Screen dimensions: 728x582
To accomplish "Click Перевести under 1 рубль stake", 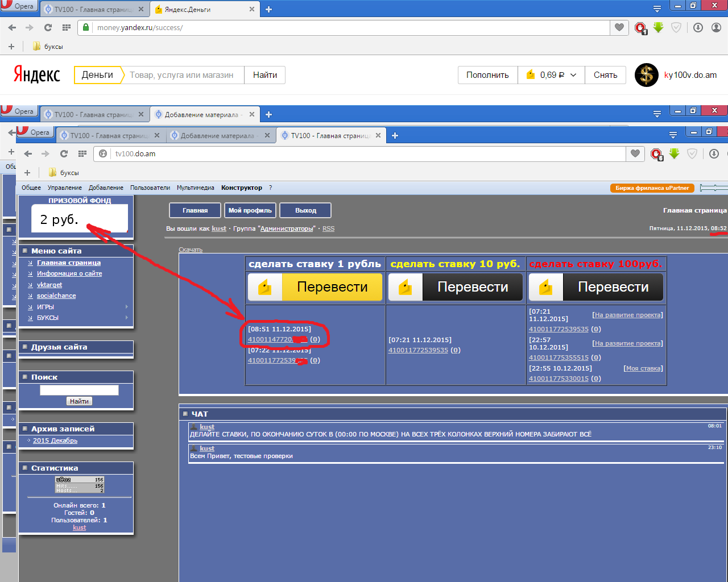I will (x=315, y=287).
